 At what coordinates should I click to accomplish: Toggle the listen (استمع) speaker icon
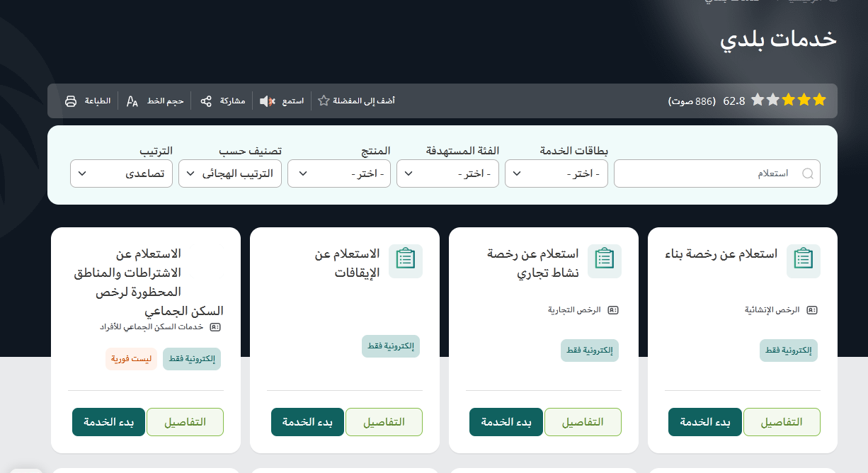(268, 101)
